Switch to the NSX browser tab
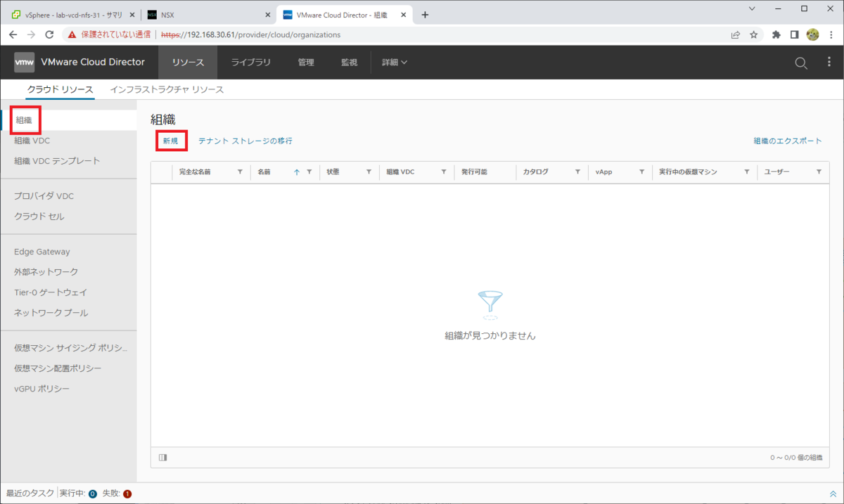The width and height of the screenshot is (844, 504). (209, 15)
